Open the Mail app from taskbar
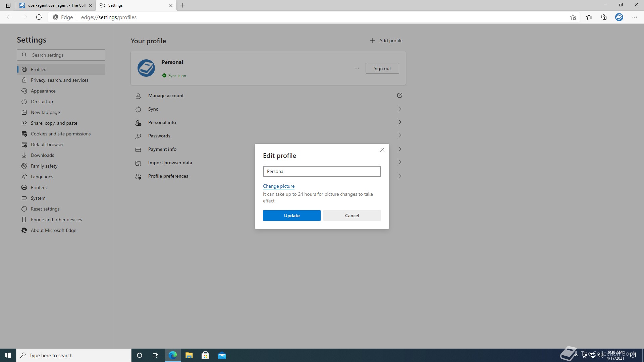 tap(222, 355)
